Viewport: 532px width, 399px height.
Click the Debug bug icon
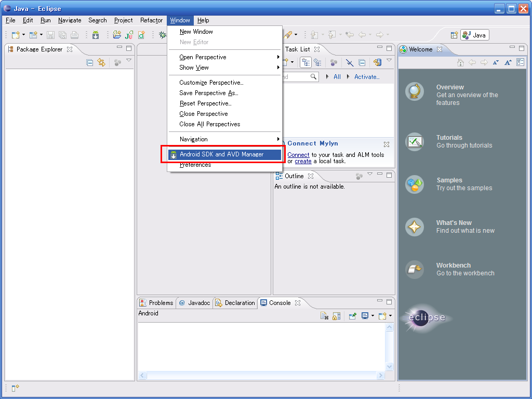163,35
